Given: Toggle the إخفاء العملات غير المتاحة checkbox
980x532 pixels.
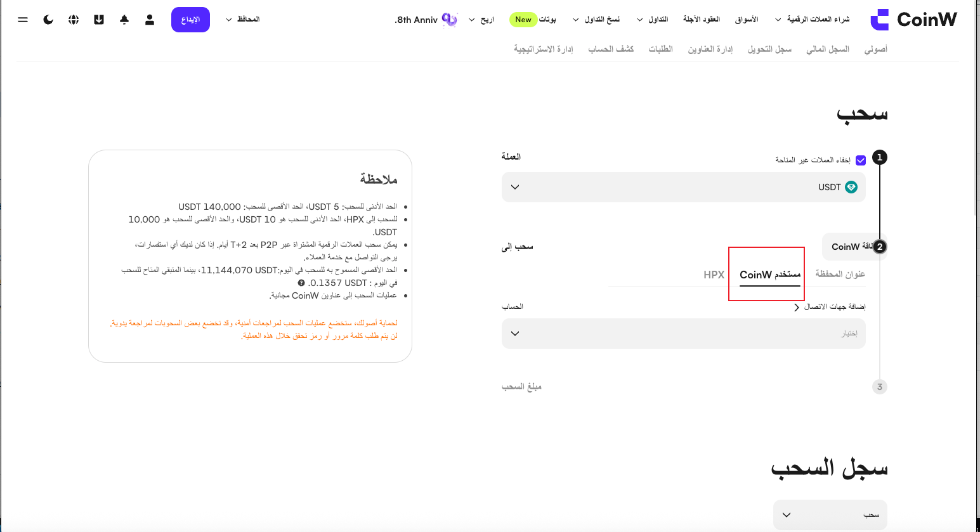Looking at the screenshot, I should (x=861, y=160).
